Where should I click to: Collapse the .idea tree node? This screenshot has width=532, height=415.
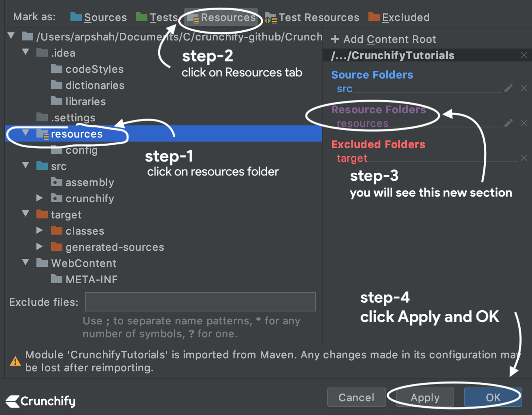point(26,52)
